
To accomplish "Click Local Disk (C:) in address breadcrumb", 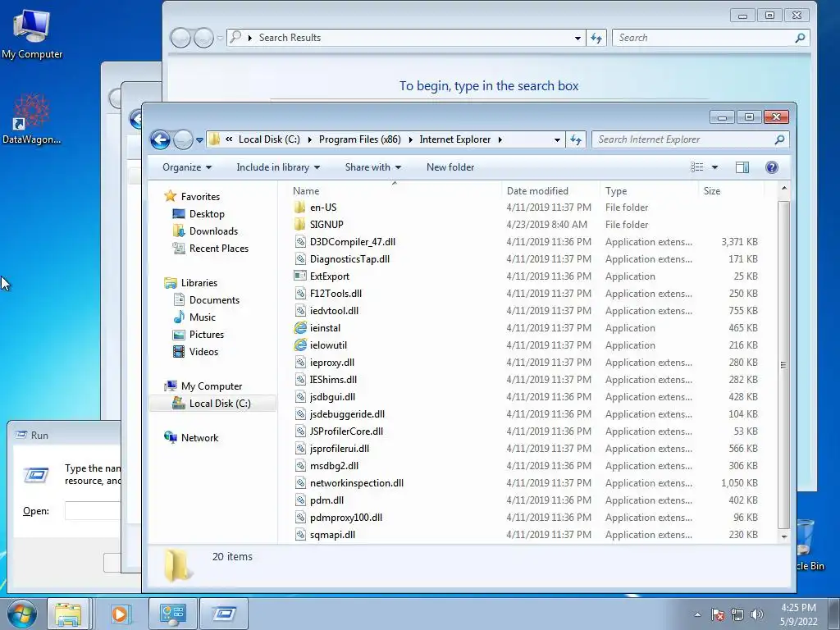I will (269, 139).
